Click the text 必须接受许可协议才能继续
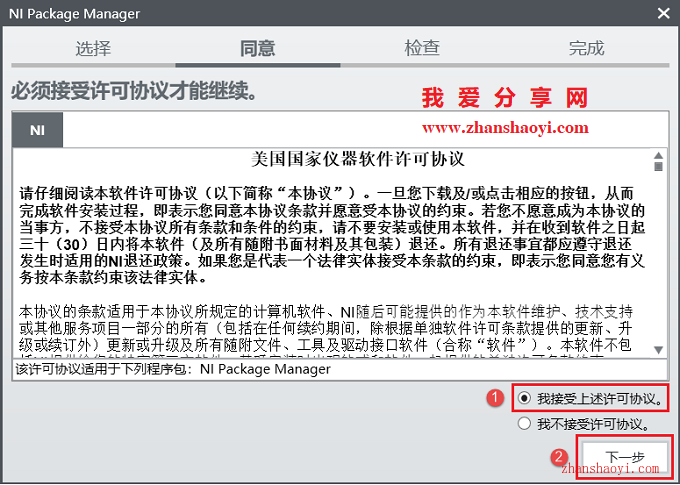This screenshot has height=485, width=680. coord(134,91)
